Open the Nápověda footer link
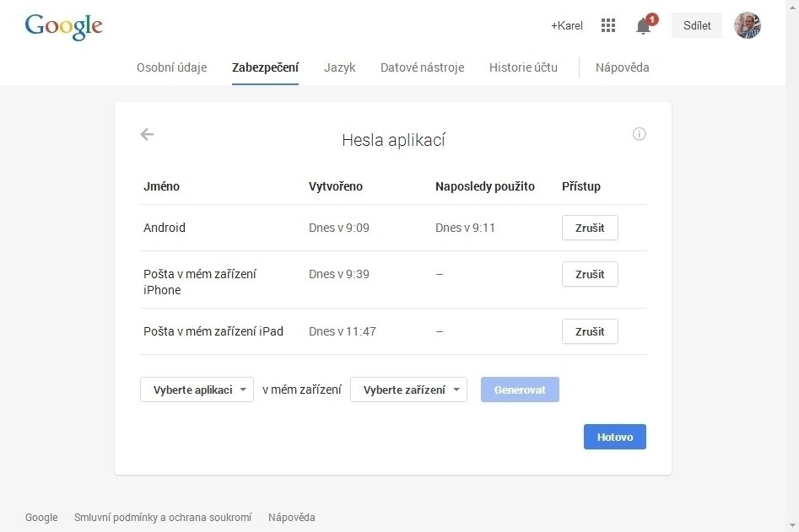Image resolution: width=799 pixels, height=532 pixels. 291,517
